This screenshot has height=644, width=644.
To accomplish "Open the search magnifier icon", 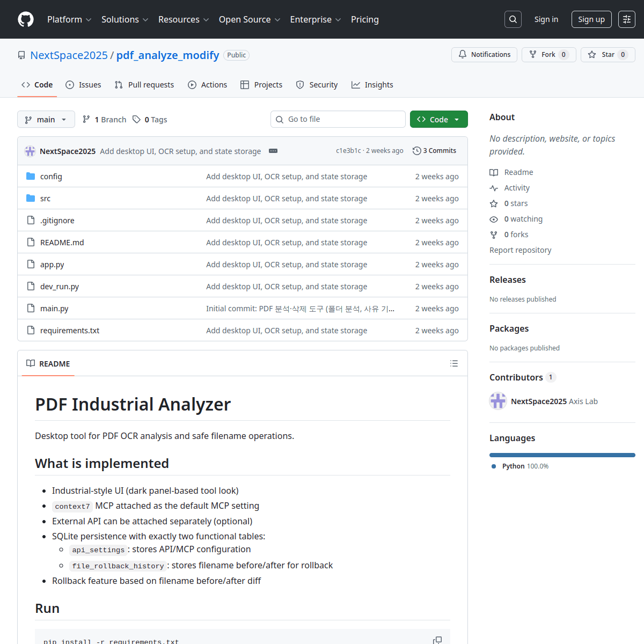I will pos(513,19).
